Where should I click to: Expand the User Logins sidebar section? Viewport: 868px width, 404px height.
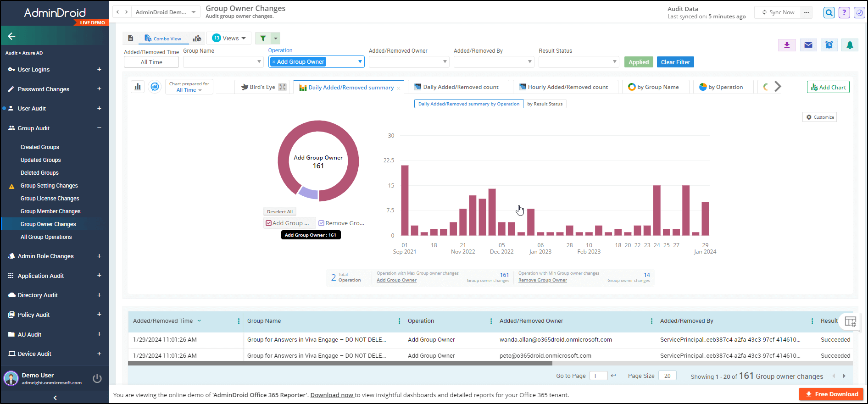(x=99, y=70)
